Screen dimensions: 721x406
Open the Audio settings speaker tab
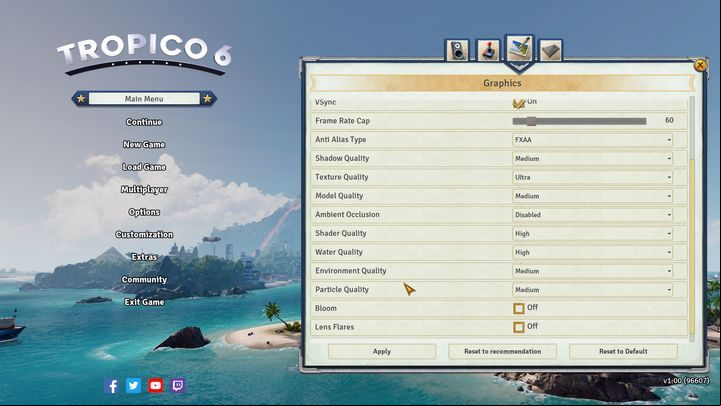coord(457,50)
